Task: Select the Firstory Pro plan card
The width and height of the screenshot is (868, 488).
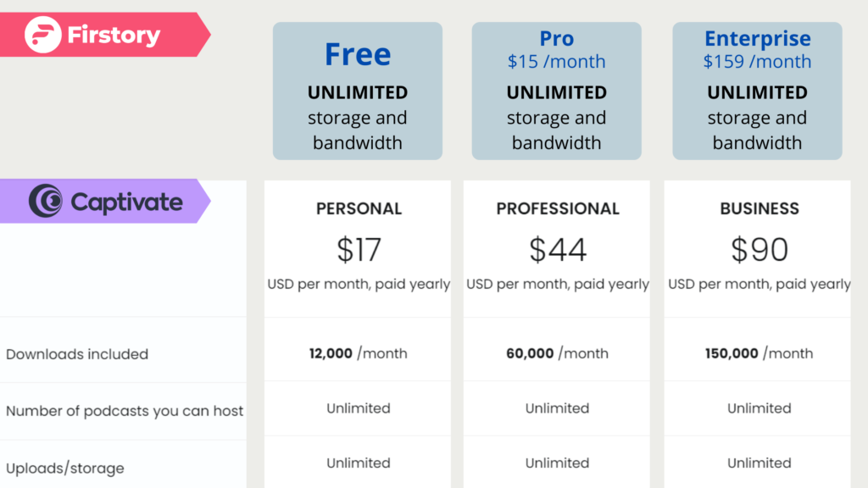Action: point(556,91)
